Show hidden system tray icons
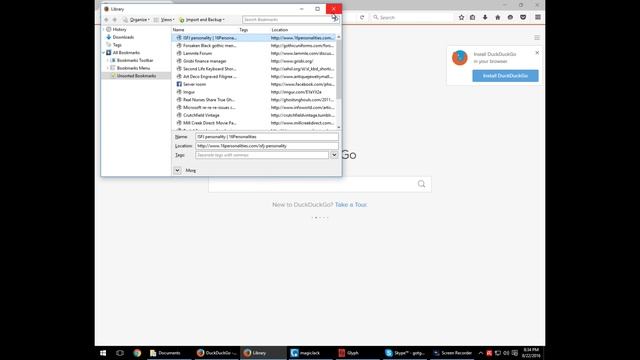640x360 pixels. (480, 353)
